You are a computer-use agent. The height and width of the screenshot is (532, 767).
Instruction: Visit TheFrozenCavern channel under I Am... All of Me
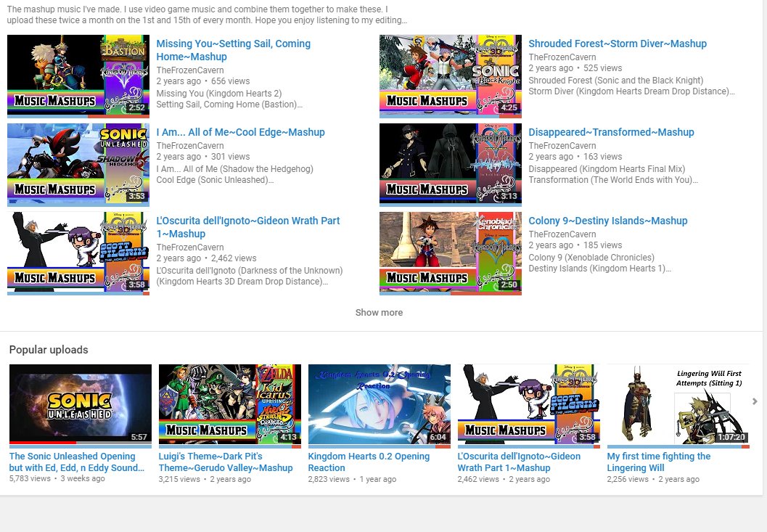[x=190, y=145]
